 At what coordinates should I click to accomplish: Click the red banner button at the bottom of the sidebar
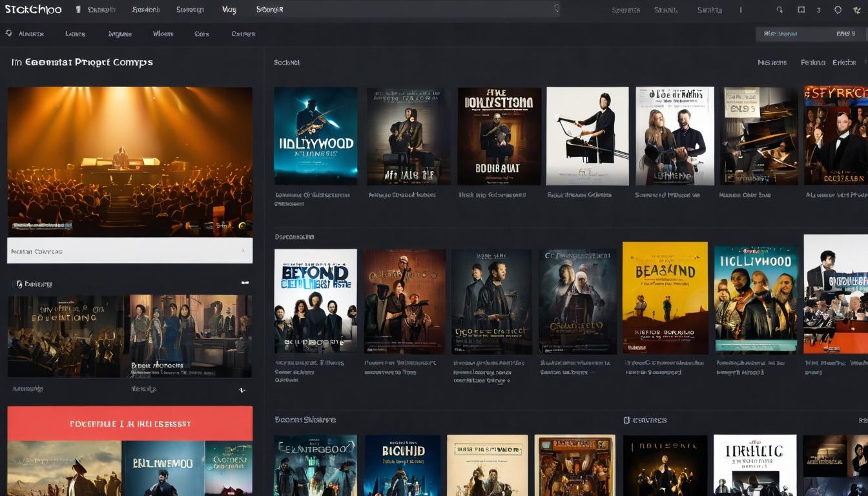(129, 423)
